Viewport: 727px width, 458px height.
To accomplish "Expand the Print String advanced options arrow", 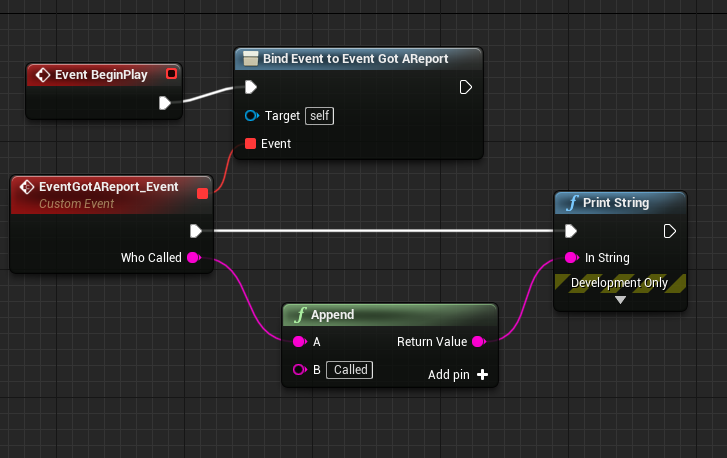I will pyautogui.click(x=620, y=299).
